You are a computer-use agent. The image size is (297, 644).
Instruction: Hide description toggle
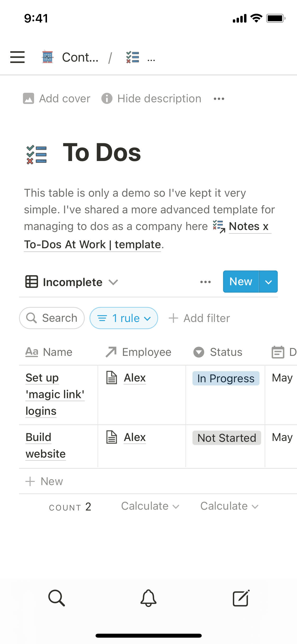click(152, 99)
